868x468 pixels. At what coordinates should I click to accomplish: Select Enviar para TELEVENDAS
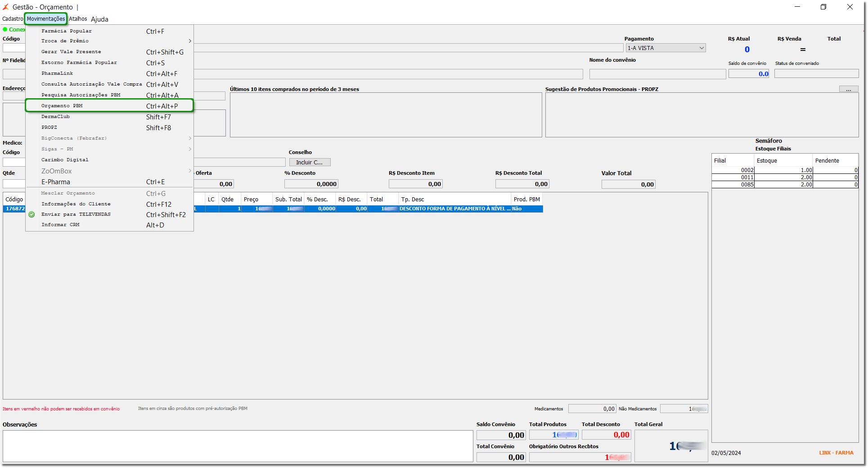109,214
